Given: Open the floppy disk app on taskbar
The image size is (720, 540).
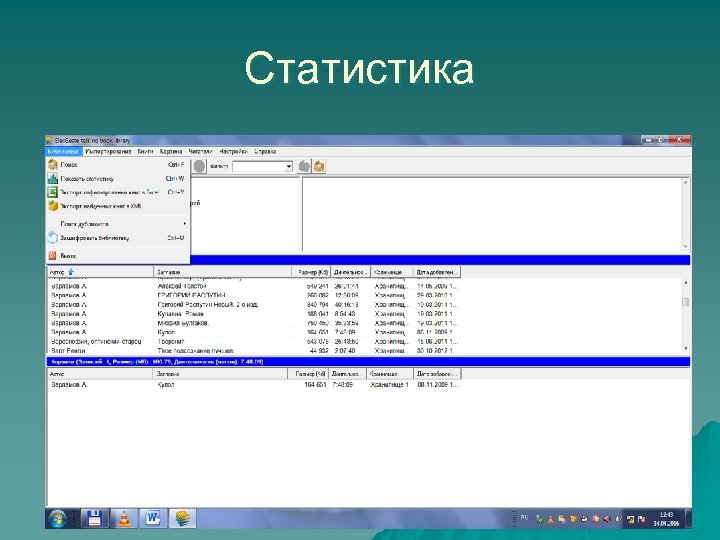Looking at the screenshot, I should coord(95,518).
